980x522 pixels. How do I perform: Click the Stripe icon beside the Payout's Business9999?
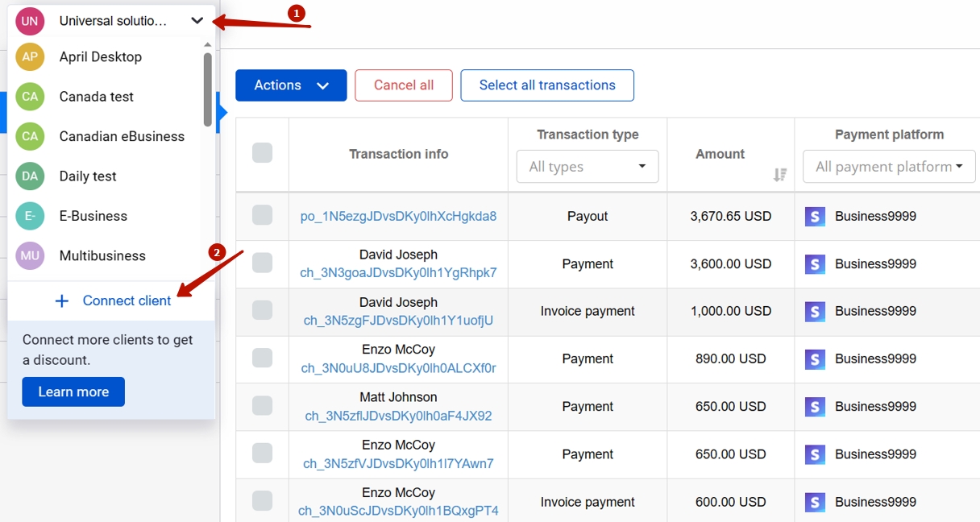815,216
